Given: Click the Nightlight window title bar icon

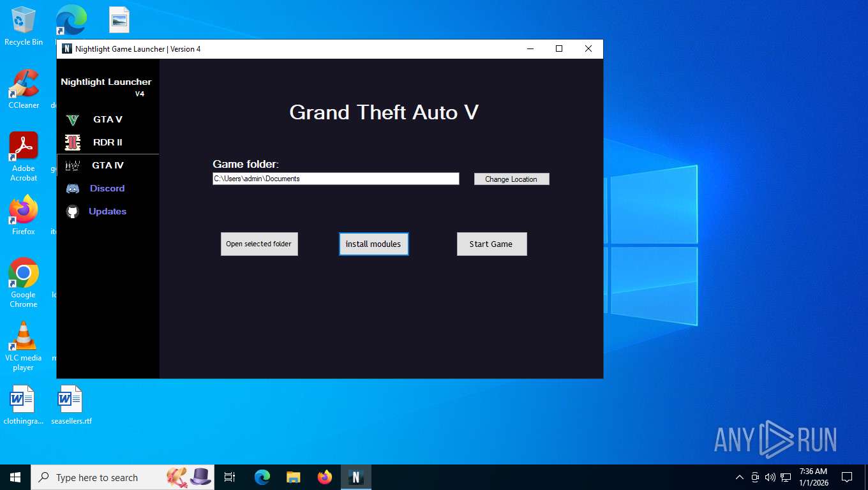Looking at the screenshot, I should point(67,48).
